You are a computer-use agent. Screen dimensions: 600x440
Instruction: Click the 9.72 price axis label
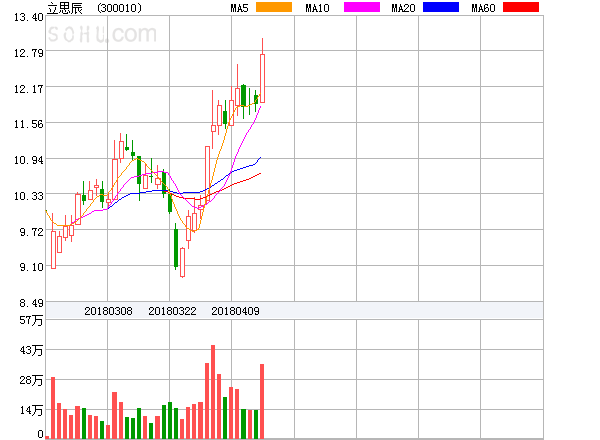(31, 232)
